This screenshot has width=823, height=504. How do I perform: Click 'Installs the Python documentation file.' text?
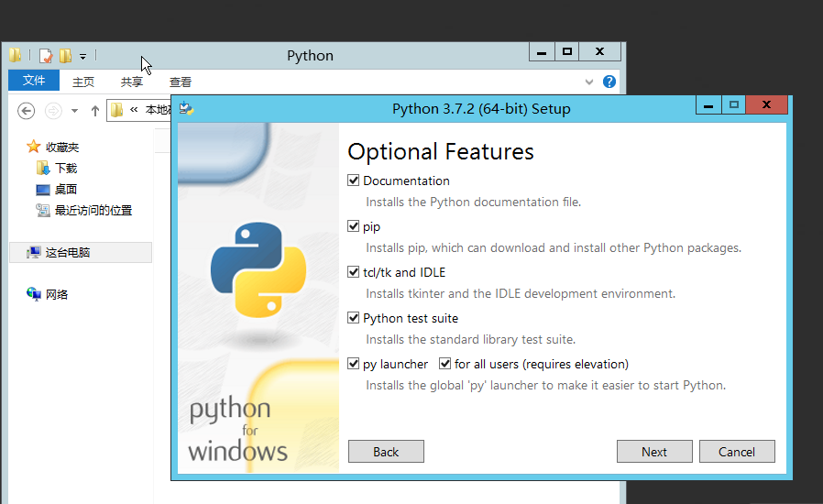(474, 203)
